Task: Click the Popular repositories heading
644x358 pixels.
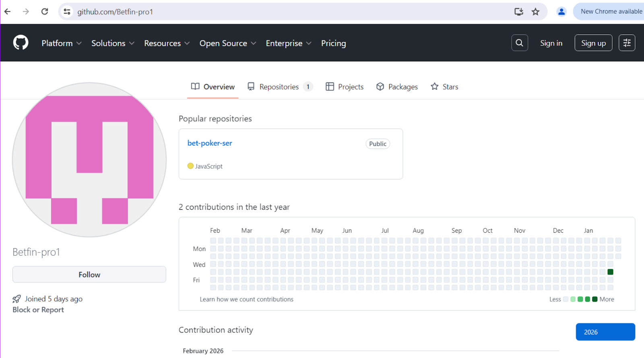Action: 215,119
